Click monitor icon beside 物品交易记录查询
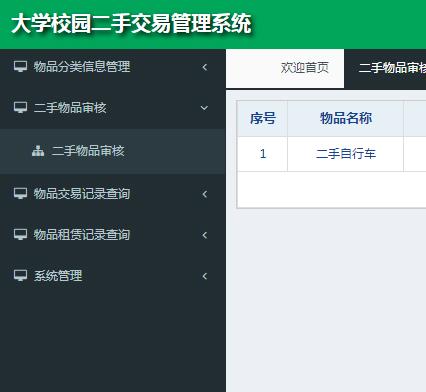The height and width of the screenshot is (392, 426). tap(20, 193)
